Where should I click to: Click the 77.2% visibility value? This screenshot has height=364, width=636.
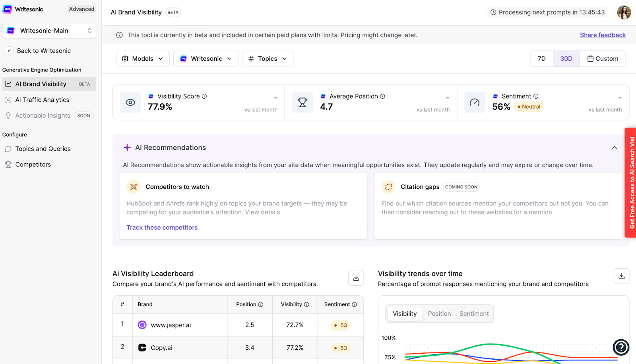[x=295, y=348]
